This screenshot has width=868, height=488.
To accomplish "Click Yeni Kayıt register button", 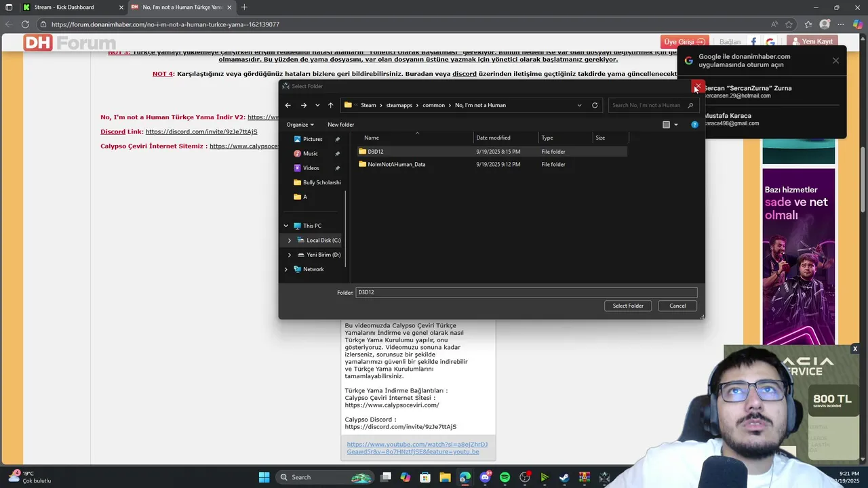I will pos(814,41).
